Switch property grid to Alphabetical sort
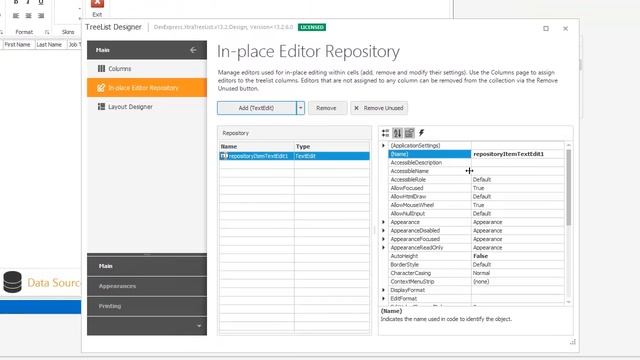Image resolution: width=640 pixels, height=360 pixels. tap(397, 133)
